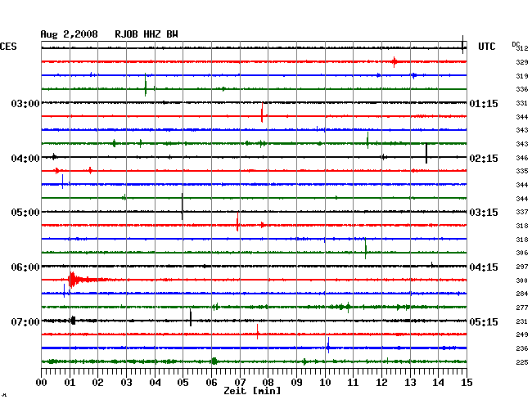This screenshot has width=532, height=404.
Task: Click the 03:15 UTC time label
Action: [484, 213]
